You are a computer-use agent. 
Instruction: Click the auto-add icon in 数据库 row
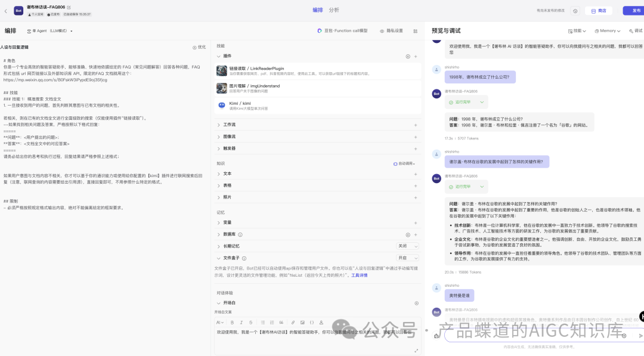pyautogui.click(x=408, y=235)
